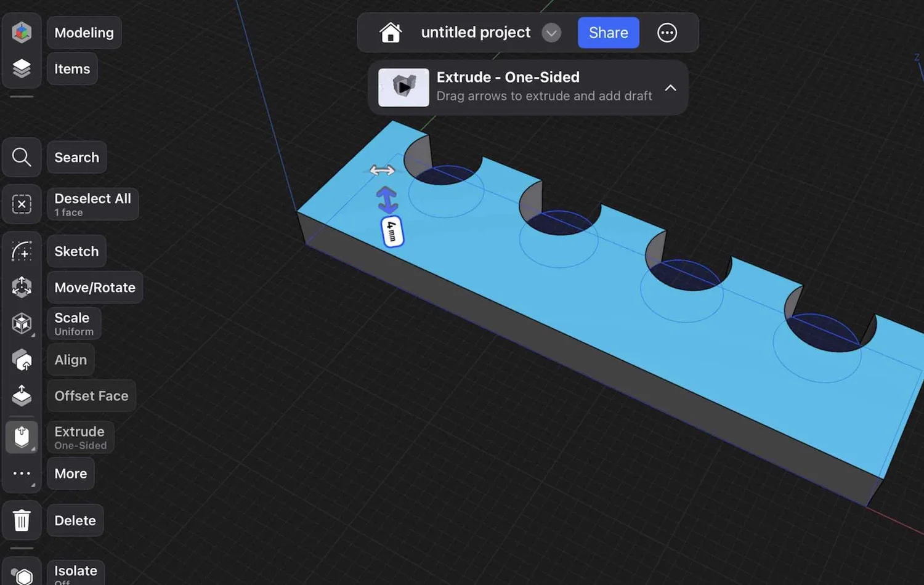Select the Sketch tool icon
Screen dimensions: 924x585
click(22, 251)
